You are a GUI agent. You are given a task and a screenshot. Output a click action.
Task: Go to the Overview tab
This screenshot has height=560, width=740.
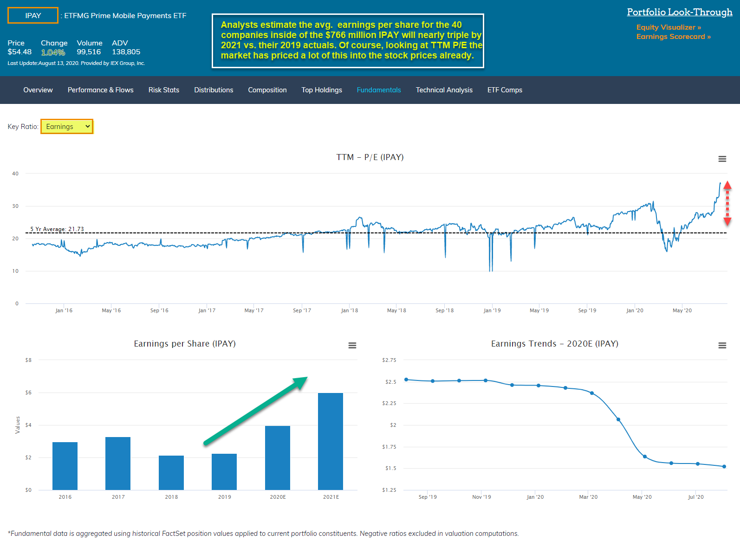[38, 90]
